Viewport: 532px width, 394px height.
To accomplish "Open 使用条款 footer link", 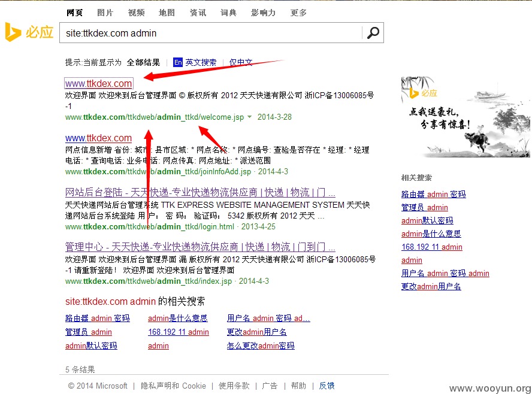I will [234, 386].
